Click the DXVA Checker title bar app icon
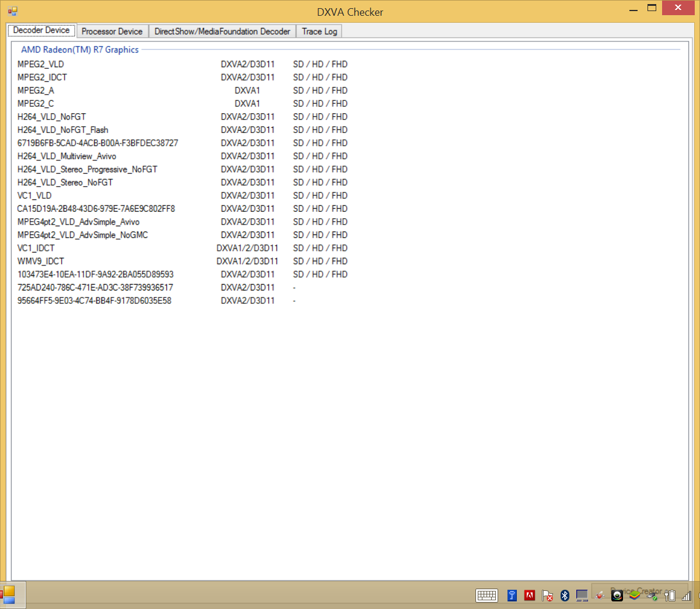The width and height of the screenshot is (700, 609). (x=13, y=11)
